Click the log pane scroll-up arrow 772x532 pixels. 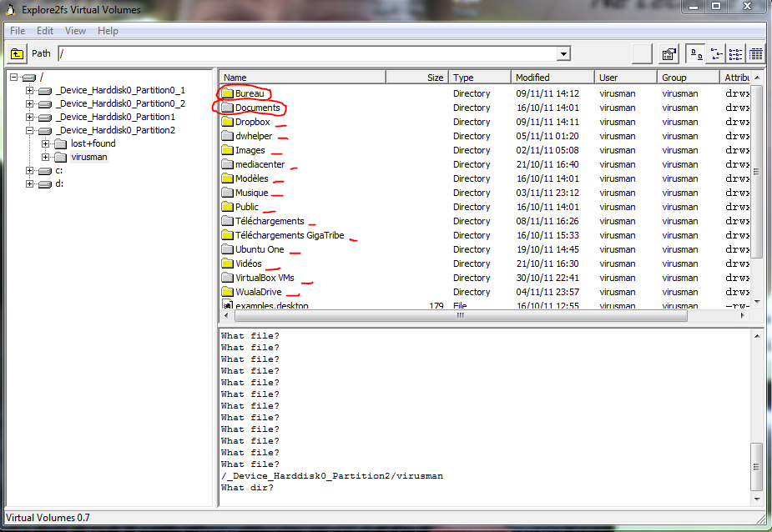(x=757, y=336)
